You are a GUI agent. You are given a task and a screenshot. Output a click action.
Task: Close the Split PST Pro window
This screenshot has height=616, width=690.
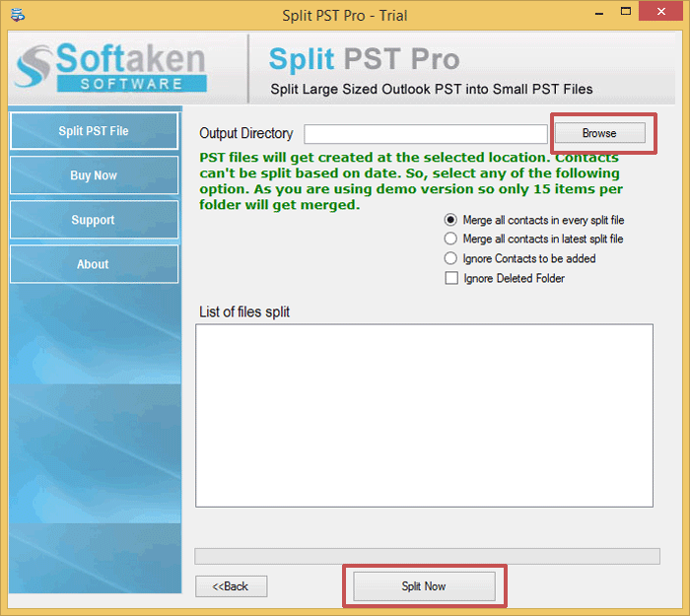coord(661,12)
